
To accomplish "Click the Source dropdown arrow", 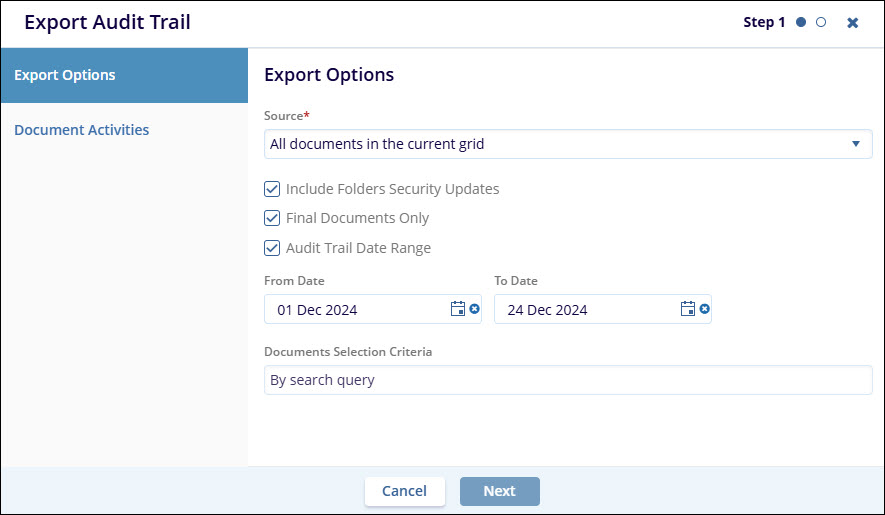I will (x=855, y=144).
